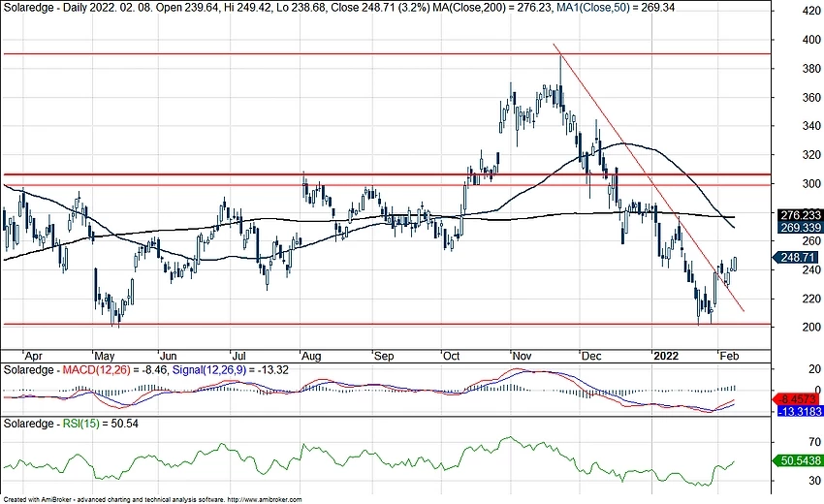Click the Aug month label on time axis

[311, 357]
